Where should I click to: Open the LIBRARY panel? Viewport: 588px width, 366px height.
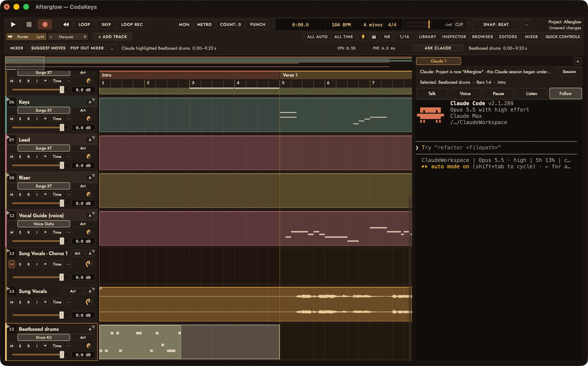(427, 37)
